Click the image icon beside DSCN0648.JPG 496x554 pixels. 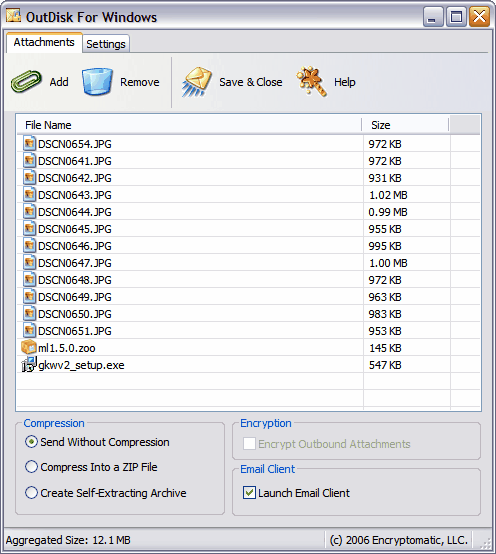tap(29, 279)
